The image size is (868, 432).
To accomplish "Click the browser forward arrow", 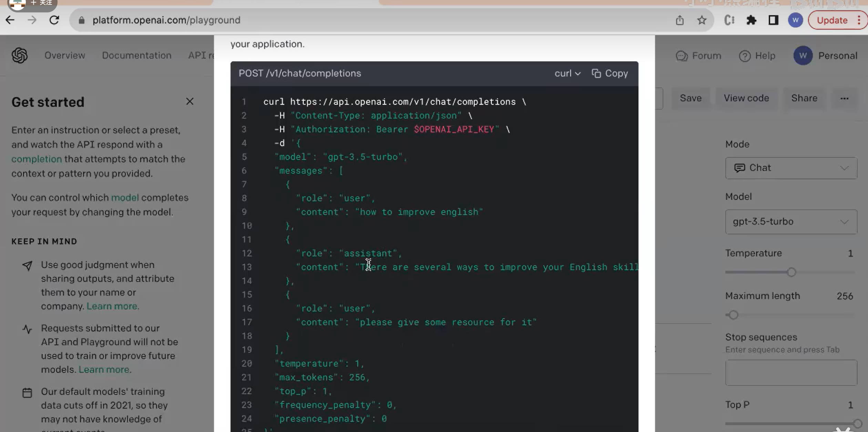I will [x=32, y=20].
